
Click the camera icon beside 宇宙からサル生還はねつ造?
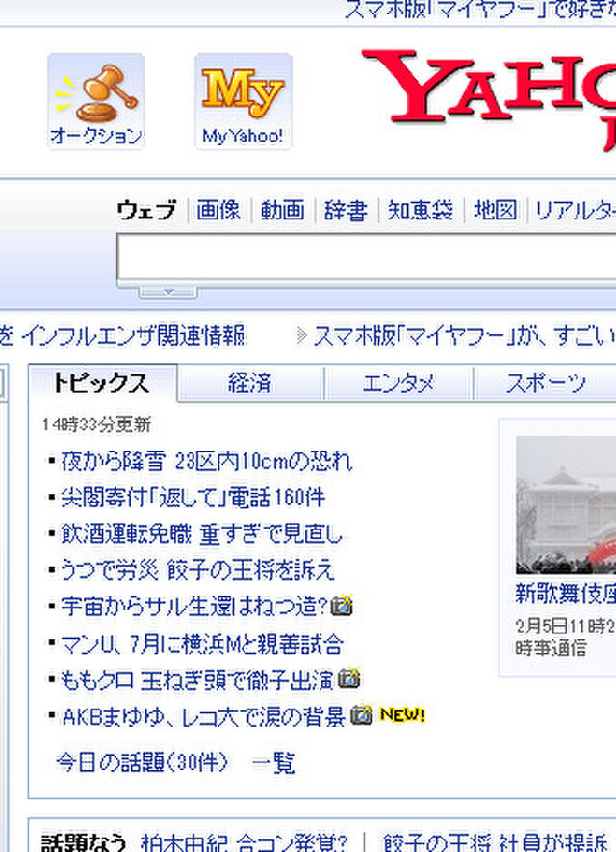tap(342, 607)
